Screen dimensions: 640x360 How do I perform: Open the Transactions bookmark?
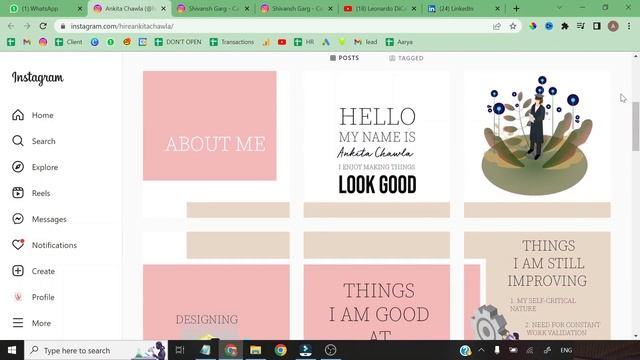click(x=232, y=42)
